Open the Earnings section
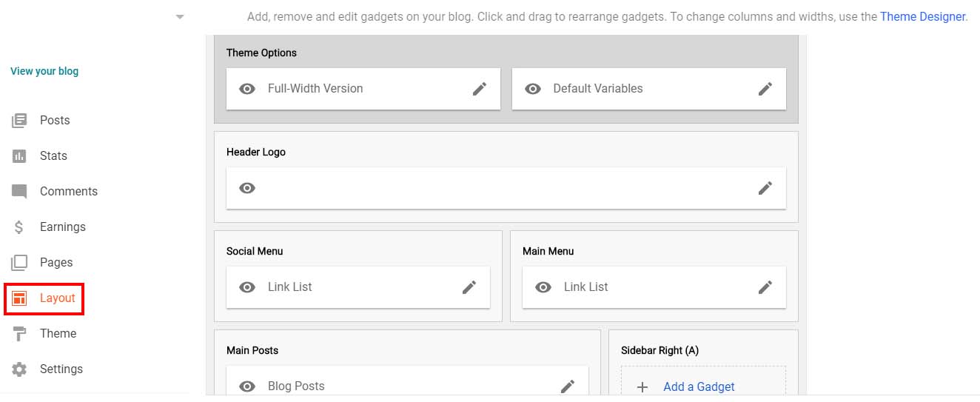Screen dimensions: 980x402 pos(62,227)
